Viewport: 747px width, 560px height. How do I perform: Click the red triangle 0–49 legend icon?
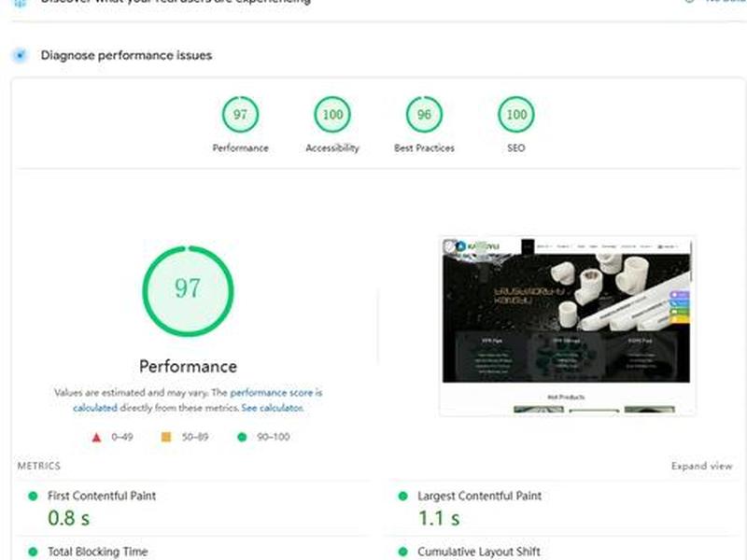pos(96,437)
